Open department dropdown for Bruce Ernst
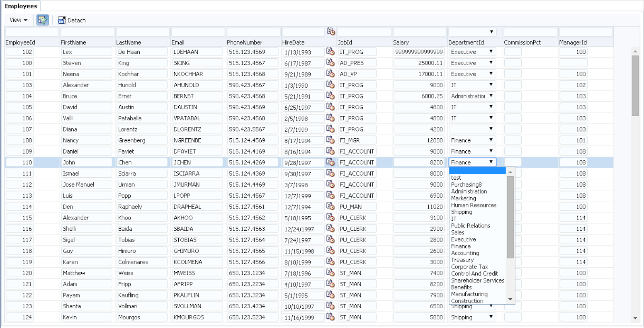This screenshot has width=644, height=328. coord(473,96)
